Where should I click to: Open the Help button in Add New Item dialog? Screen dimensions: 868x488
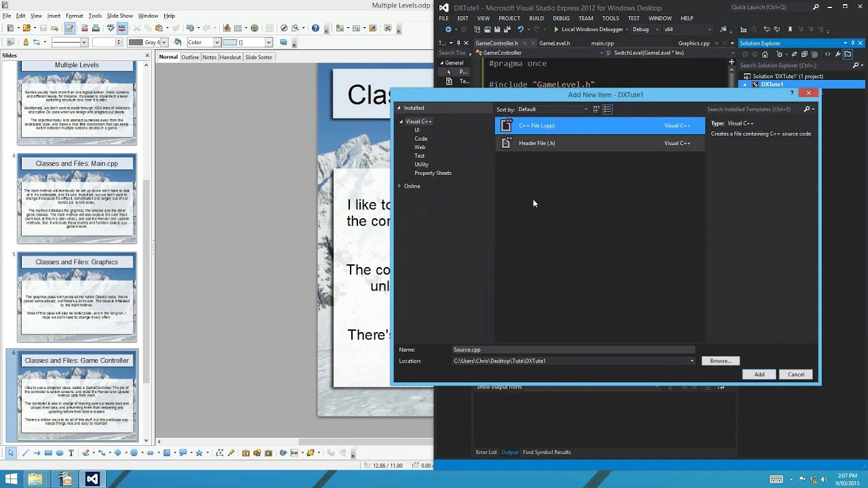pos(792,94)
